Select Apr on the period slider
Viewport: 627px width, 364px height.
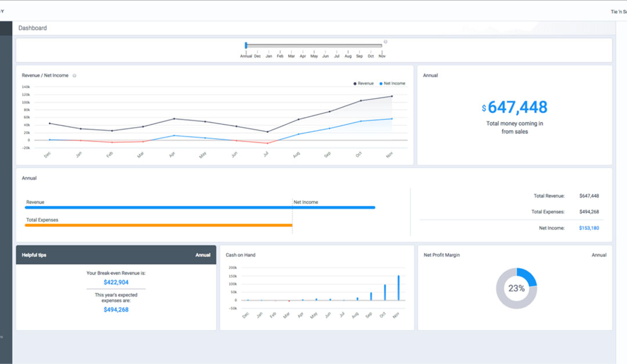click(302, 56)
